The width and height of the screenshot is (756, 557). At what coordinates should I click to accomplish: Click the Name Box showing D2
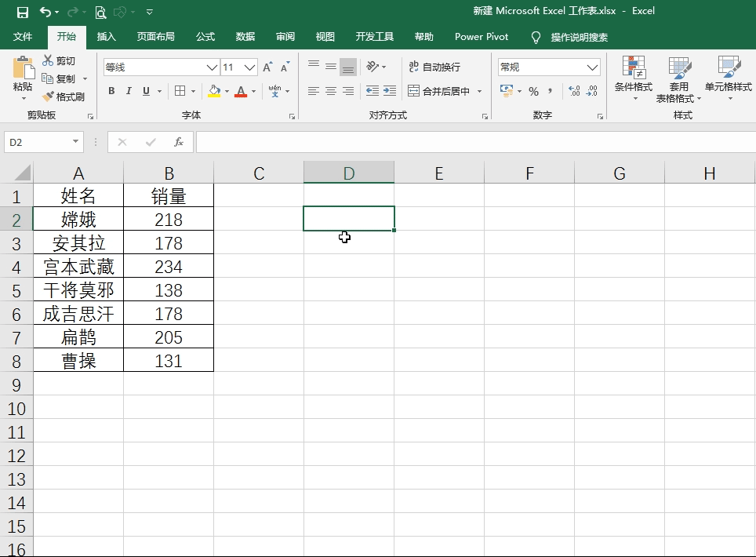[38, 142]
